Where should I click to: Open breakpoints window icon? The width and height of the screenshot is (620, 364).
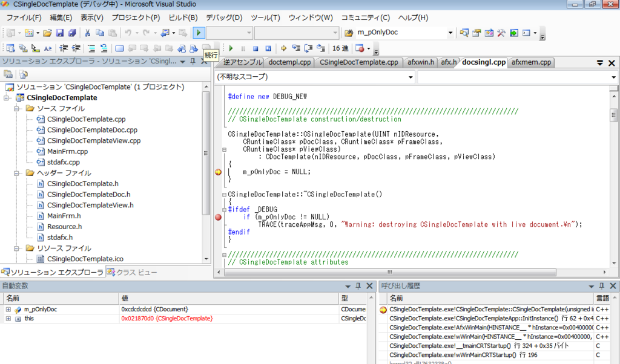point(360,48)
